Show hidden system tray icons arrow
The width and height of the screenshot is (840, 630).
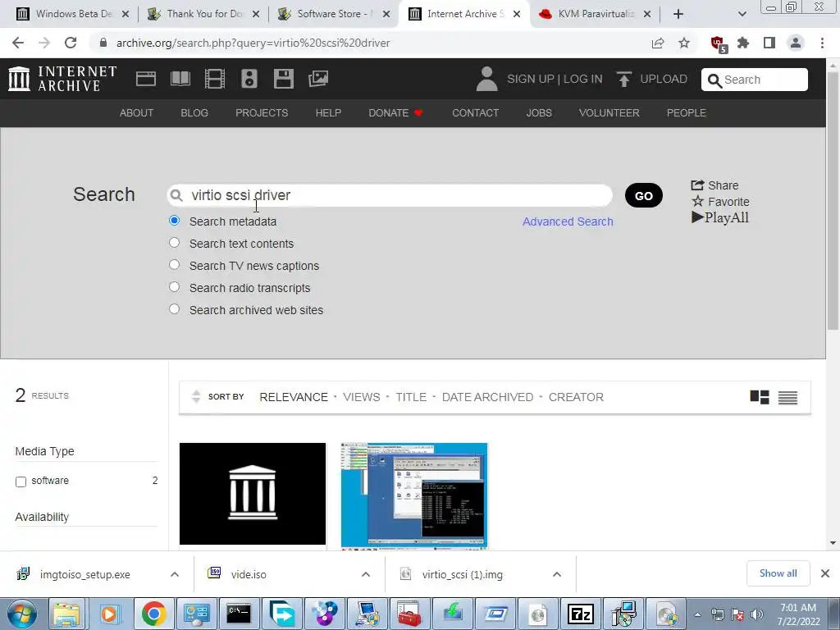[697, 614]
